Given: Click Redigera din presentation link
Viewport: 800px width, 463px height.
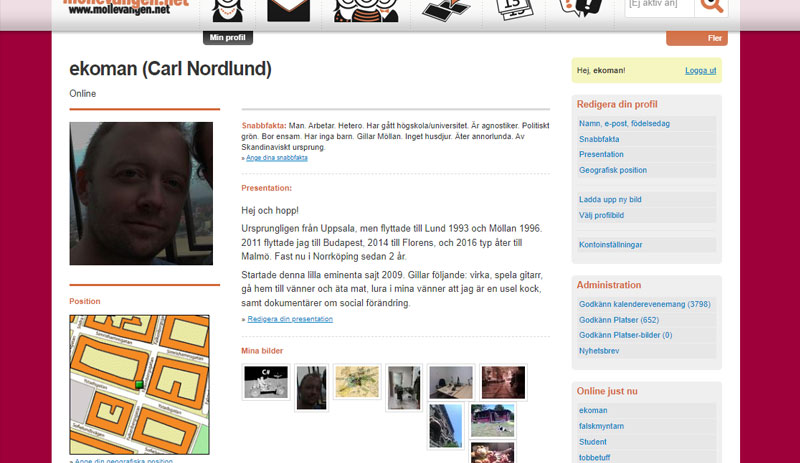Looking at the screenshot, I should pyautogui.click(x=290, y=319).
